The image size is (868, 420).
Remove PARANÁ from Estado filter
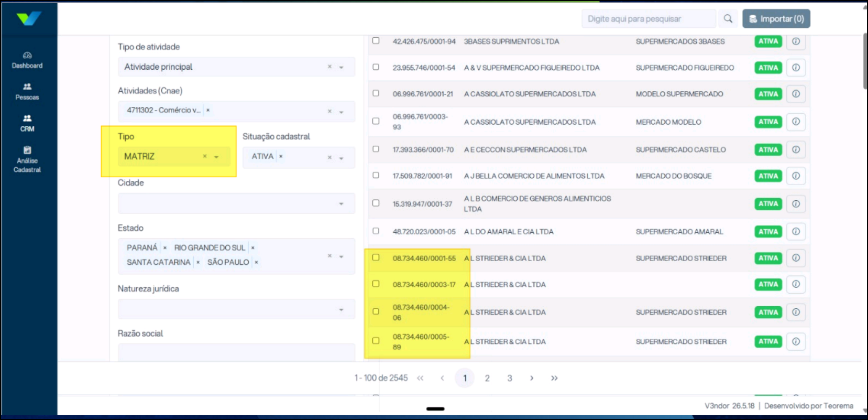pos(164,247)
